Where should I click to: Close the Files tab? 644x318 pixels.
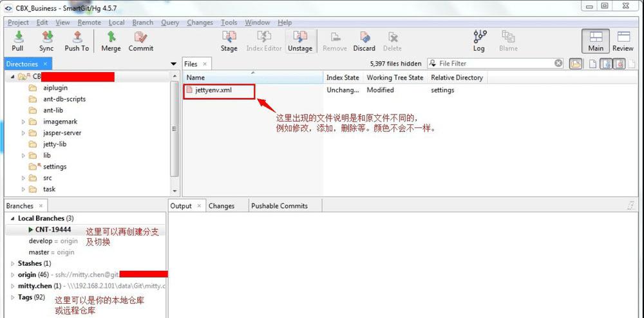[x=205, y=64]
